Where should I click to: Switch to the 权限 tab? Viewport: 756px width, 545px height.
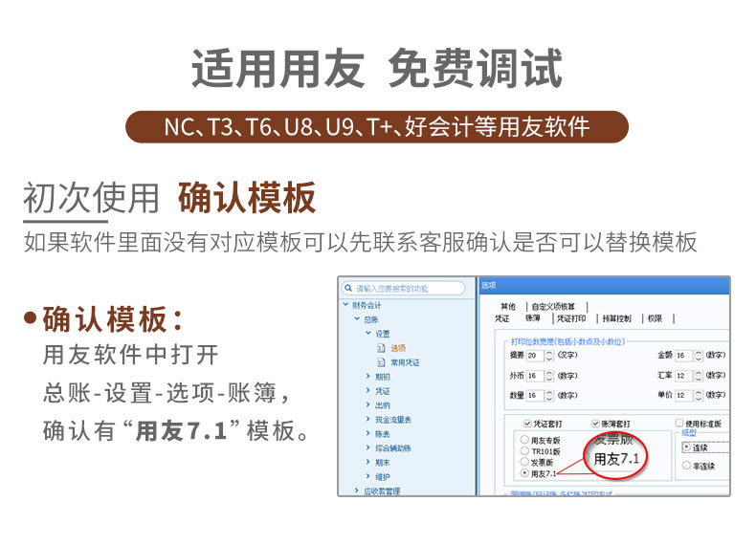(x=655, y=318)
